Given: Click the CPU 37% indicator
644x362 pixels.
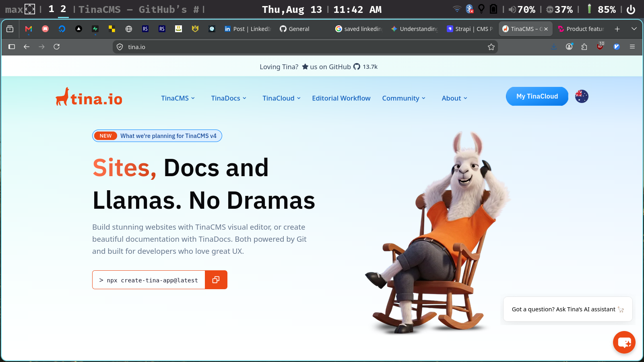Looking at the screenshot, I should point(559,9).
